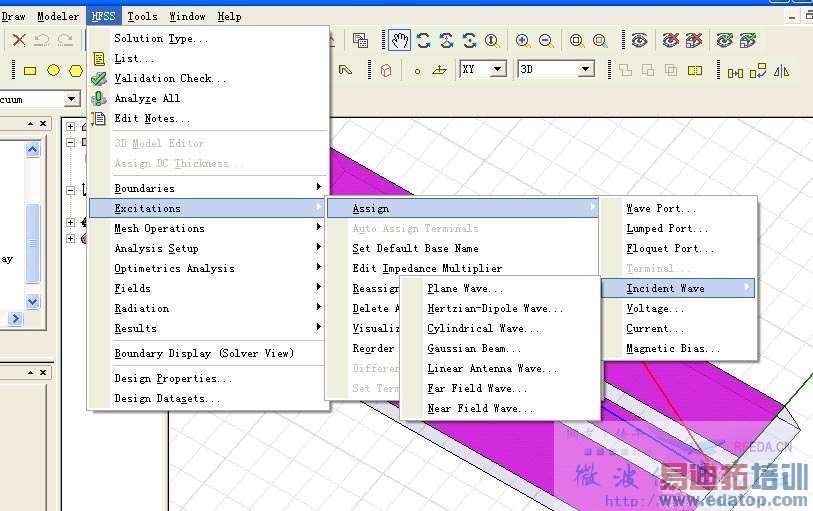
Task: Select the dynamic zoom magnifier tool
Action: pos(492,40)
